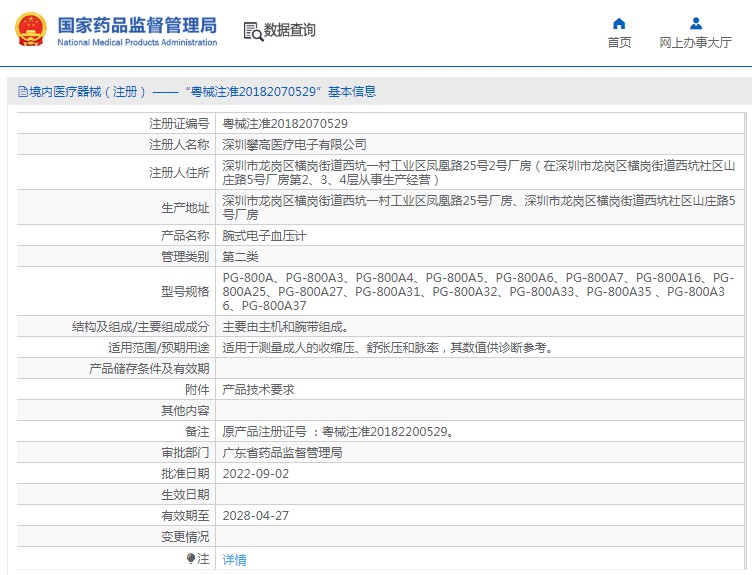Click the document icon before 境内医疗器械

pos(23,91)
